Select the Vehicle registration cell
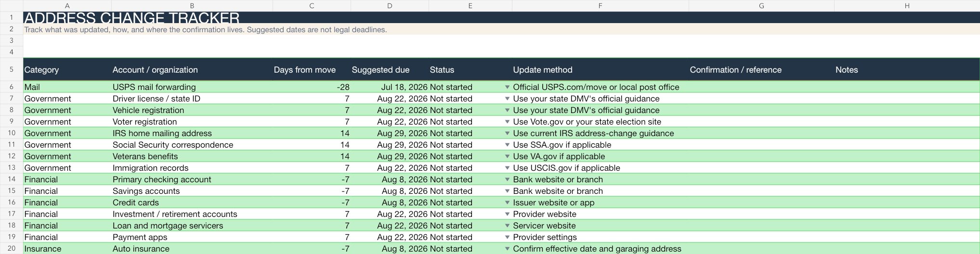Viewport: 980px width, 254px height. click(192, 110)
